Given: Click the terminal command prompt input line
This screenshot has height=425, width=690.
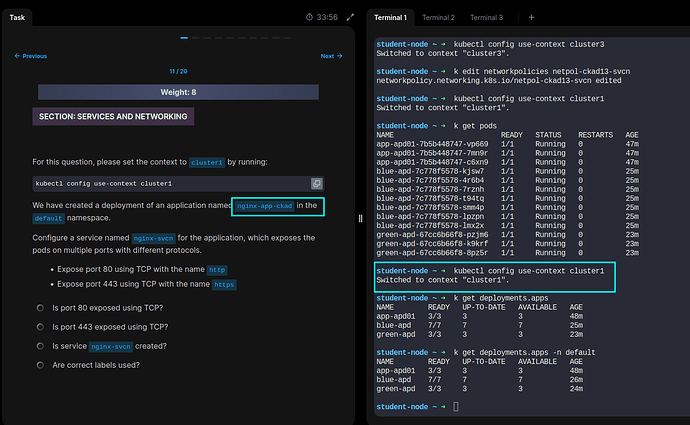Looking at the screenshot, I should point(454,407).
